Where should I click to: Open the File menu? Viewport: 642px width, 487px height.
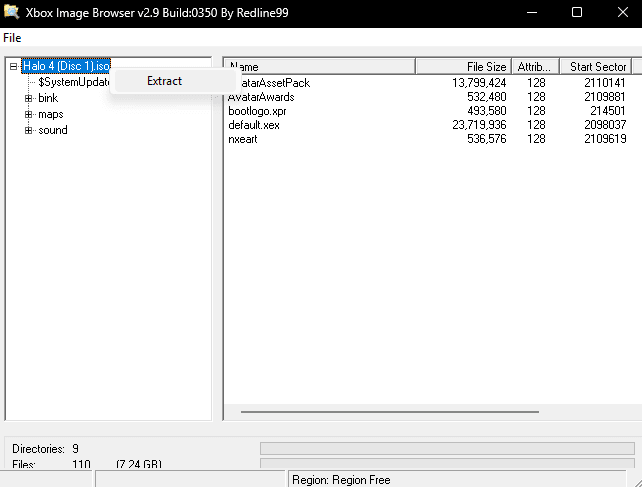tap(12, 37)
